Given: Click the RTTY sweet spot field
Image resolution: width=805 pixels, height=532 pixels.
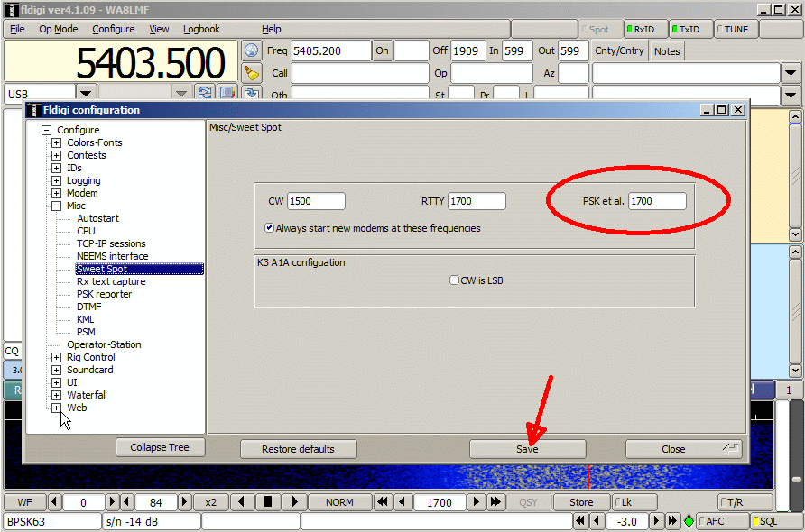Looking at the screenshot, I should pos(477,201).
